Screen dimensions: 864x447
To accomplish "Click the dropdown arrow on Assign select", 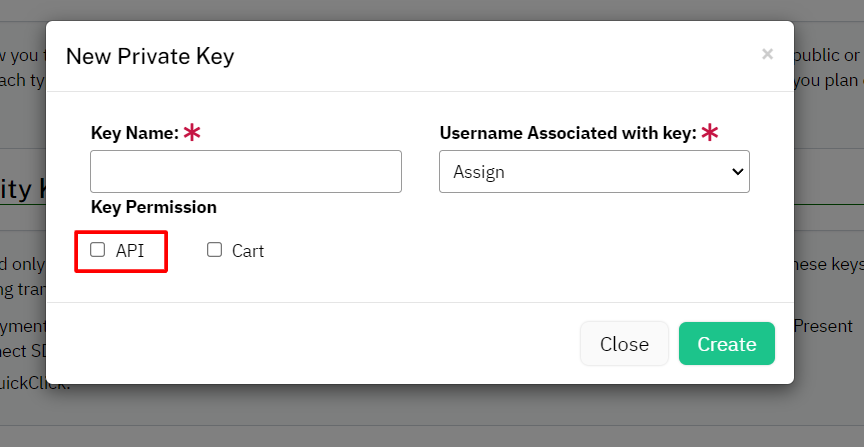I will tap(738, 172).
